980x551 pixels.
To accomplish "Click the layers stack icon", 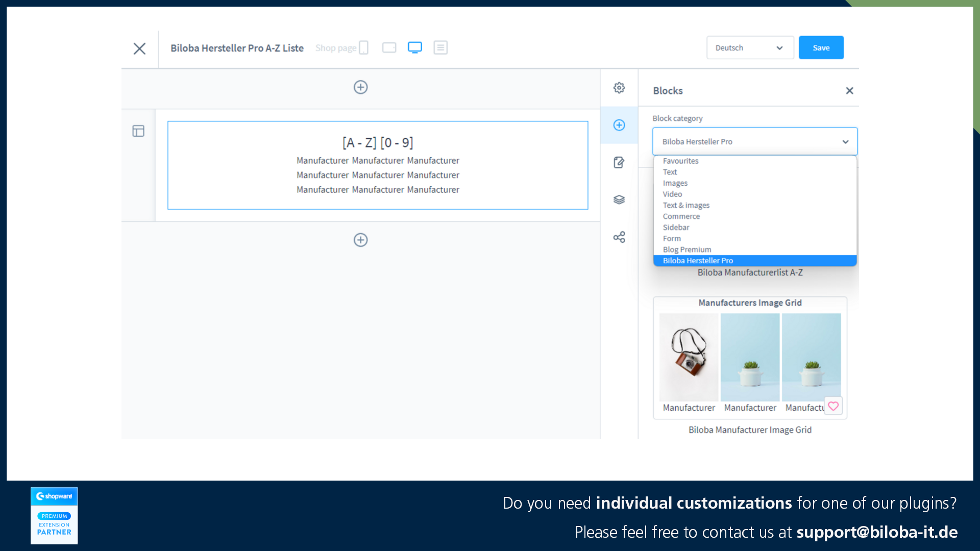I will pos(619,200).
